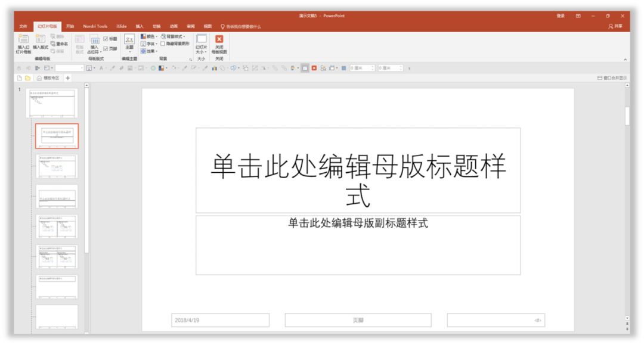Viewport: 644px width, 345px height.
Task: Select the highlighted title slide layout thumbnail
Action: [57, 136]
